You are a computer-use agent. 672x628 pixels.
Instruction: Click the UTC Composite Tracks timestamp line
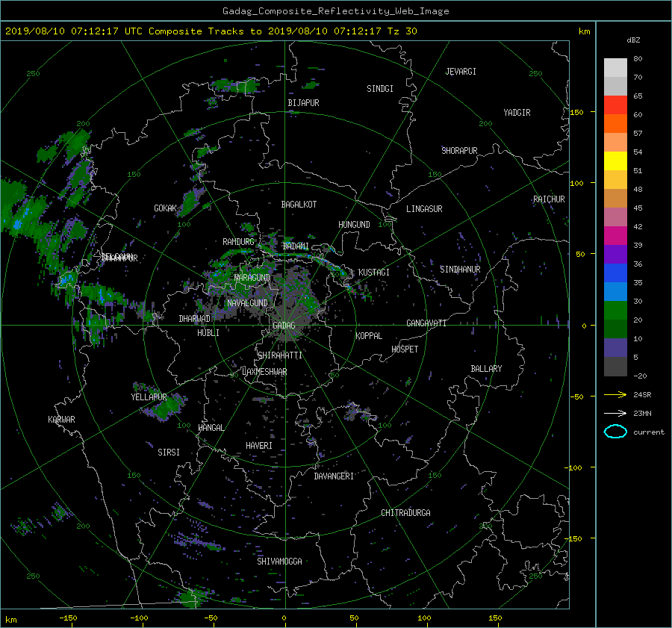coord(211,31)
